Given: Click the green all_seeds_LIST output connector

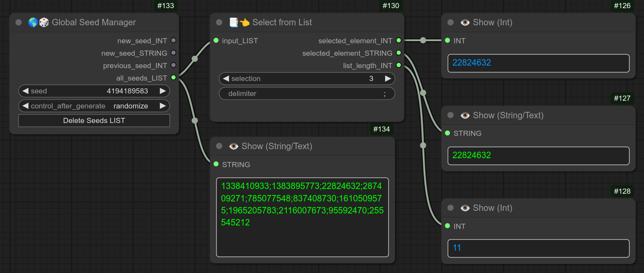Looking at the screenshot, I should [x=174, y=78].
